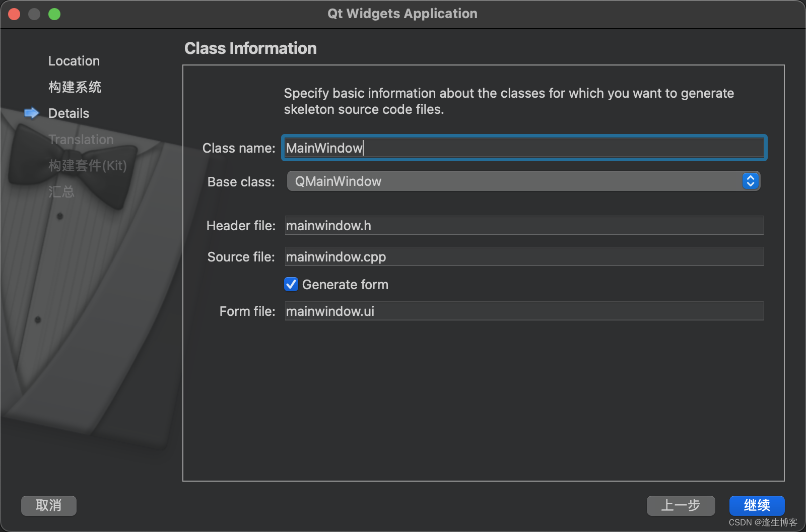Image resolution: width=806 pixels, height=532 pixels.
Task: Click the blue arrow next to Details step
Action: 32,113
